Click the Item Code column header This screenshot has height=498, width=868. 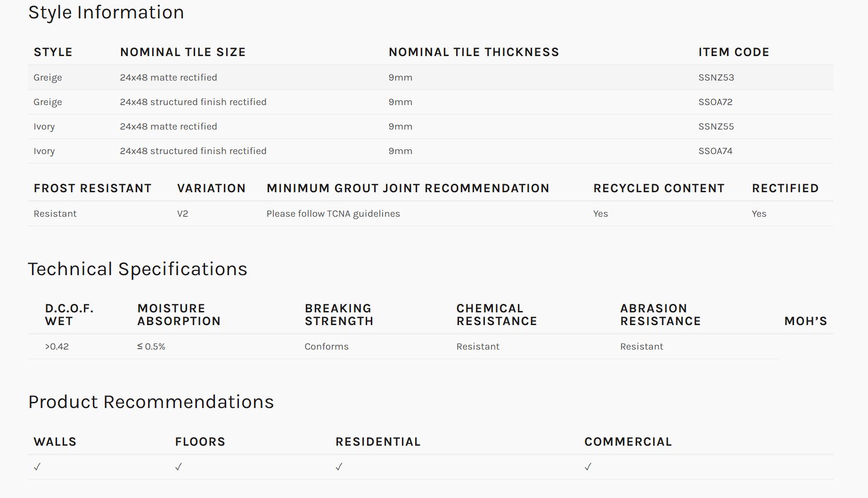[734, 52]
